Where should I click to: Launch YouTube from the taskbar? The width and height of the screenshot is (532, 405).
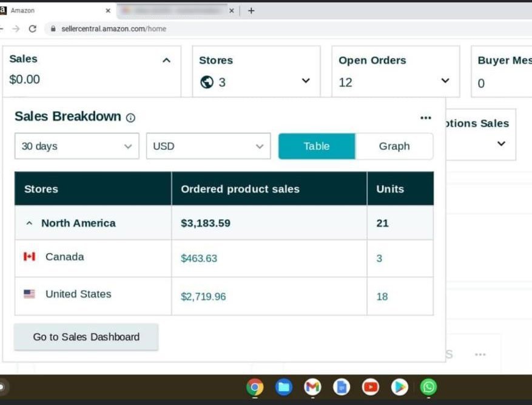coord(371,387)
